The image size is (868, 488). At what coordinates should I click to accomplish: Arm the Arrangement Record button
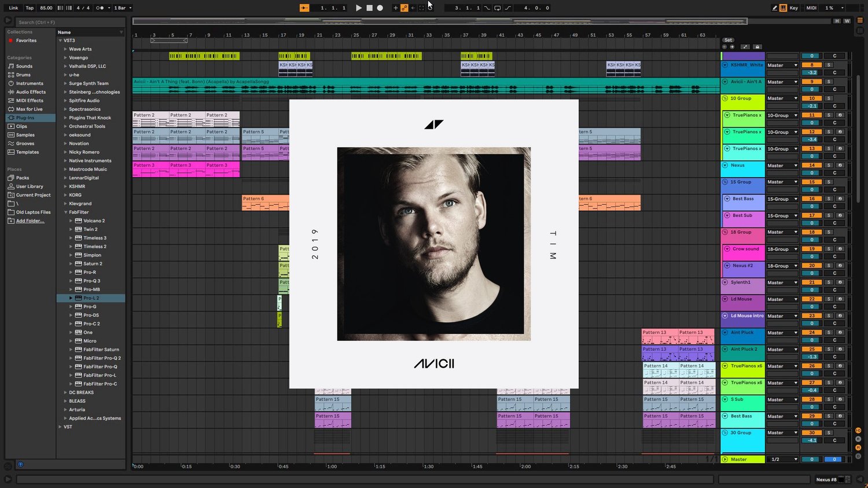click(x=380, y=8)
